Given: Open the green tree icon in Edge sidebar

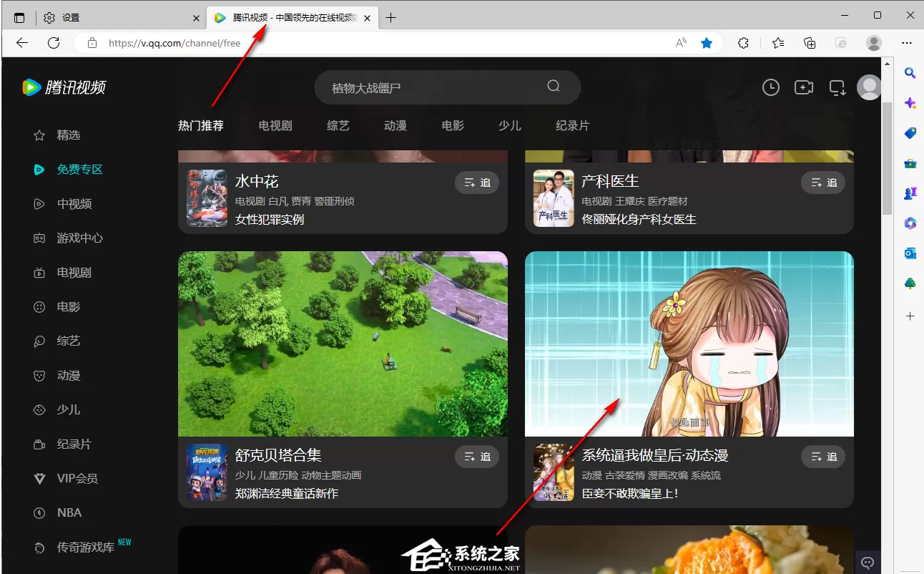Looking at the screenshot, I should [910, 283].
